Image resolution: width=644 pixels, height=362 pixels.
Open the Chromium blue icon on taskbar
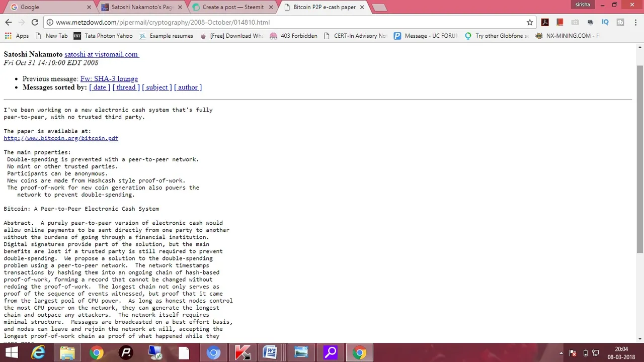pyautogui.click(x=213, y=352)
